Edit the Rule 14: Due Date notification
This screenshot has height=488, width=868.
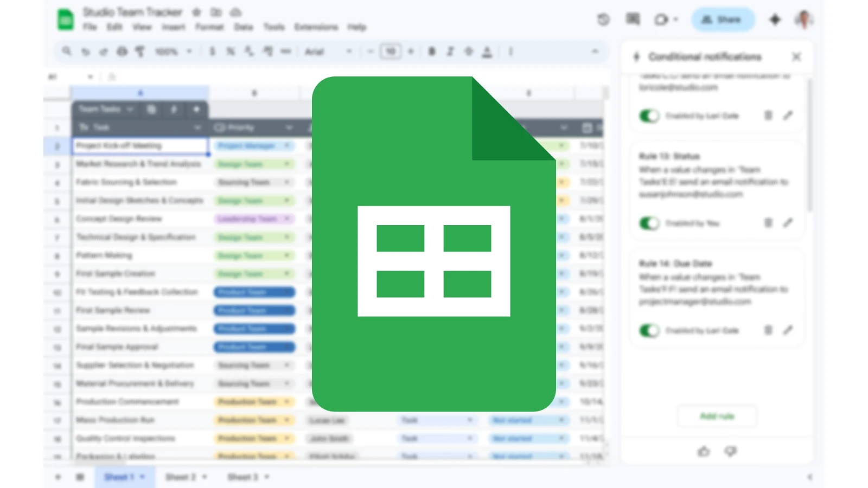[x=788, y=330]
